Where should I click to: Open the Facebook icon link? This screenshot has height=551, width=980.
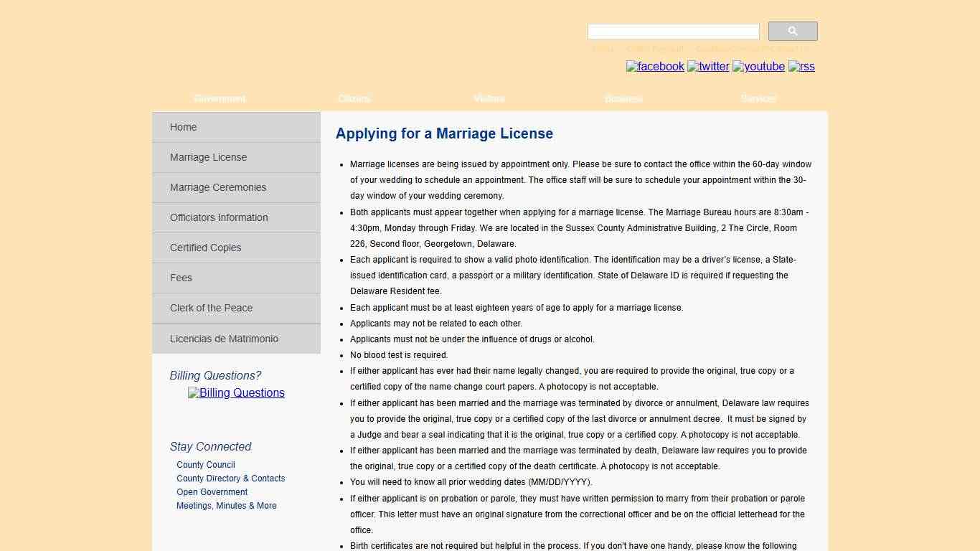coord(654,66)
